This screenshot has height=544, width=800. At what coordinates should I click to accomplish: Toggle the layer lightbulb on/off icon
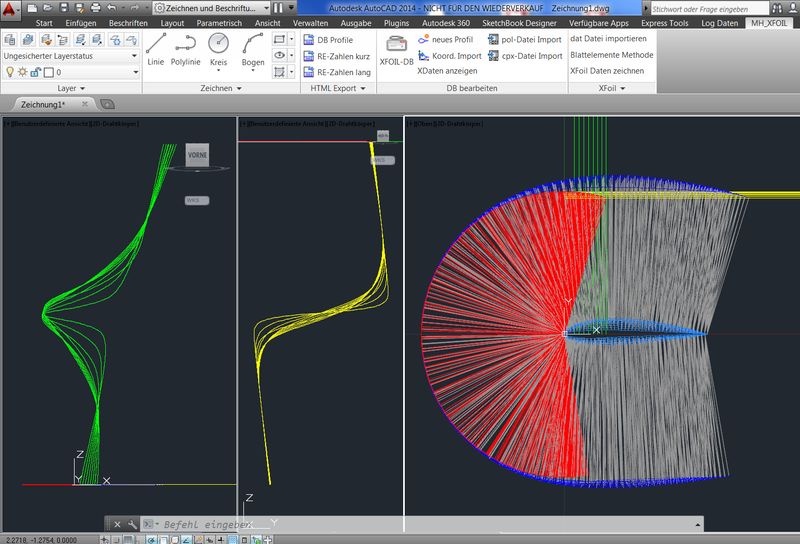(x=10, y=73)
